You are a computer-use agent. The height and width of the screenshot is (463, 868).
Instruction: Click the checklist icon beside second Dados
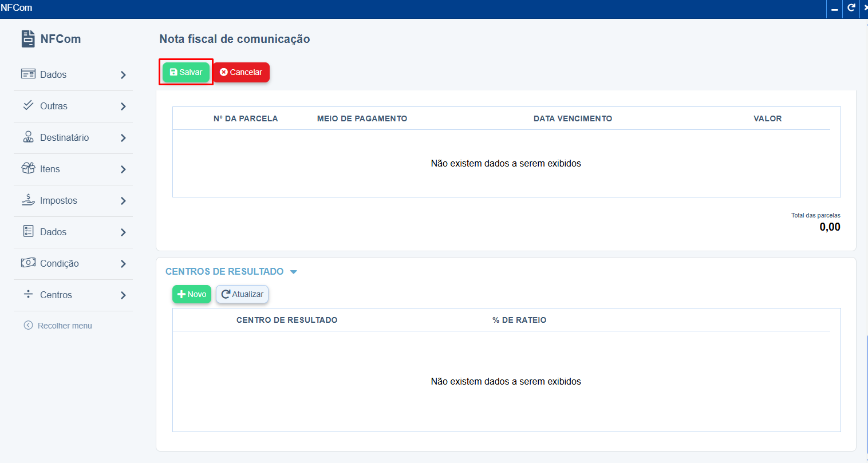click(28, 231)
